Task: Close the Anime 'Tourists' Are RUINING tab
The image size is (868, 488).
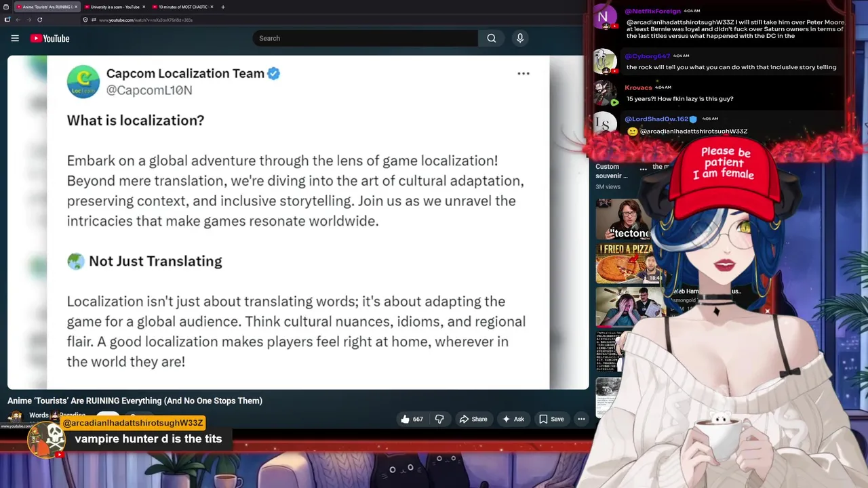Action: coord(76,7)
